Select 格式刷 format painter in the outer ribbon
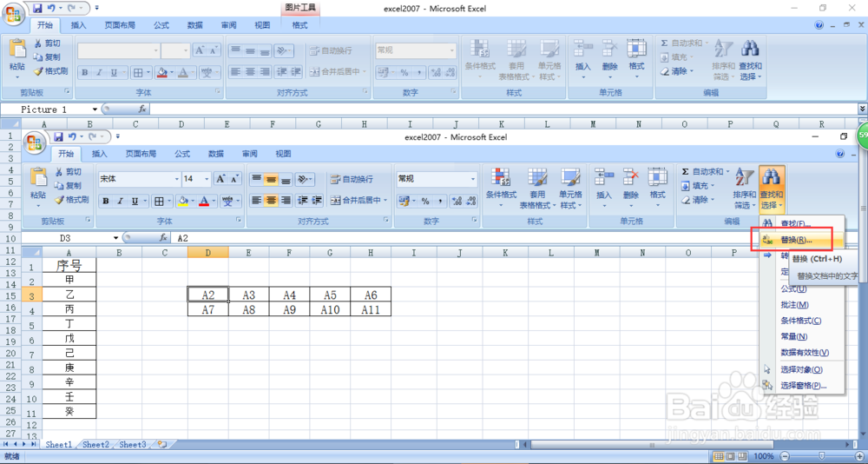 [x=51, y=71]
